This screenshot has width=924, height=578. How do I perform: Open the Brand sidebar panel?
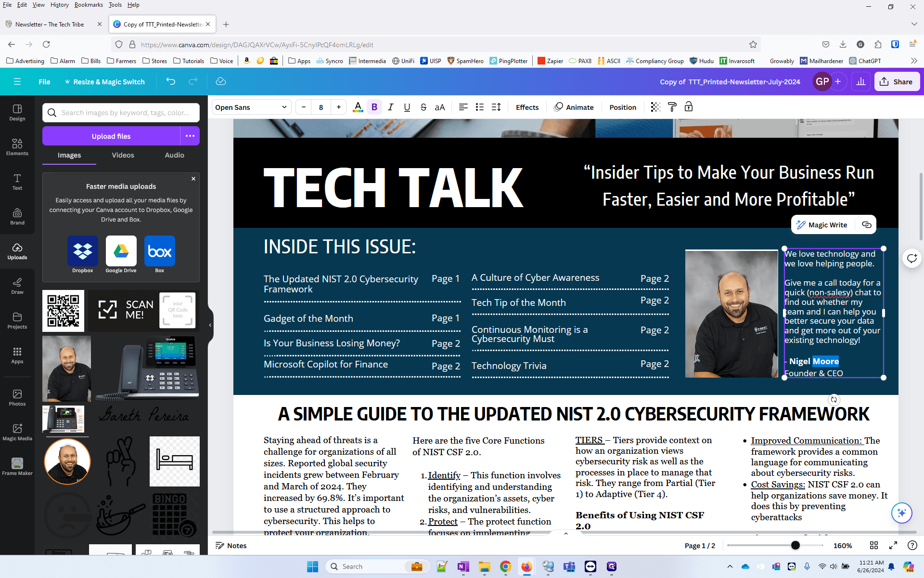pyautogui.click(x=17, y=217)
